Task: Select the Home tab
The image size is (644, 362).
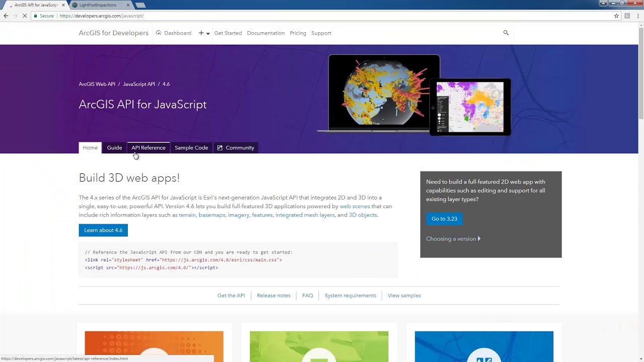Action: [90, 148]
